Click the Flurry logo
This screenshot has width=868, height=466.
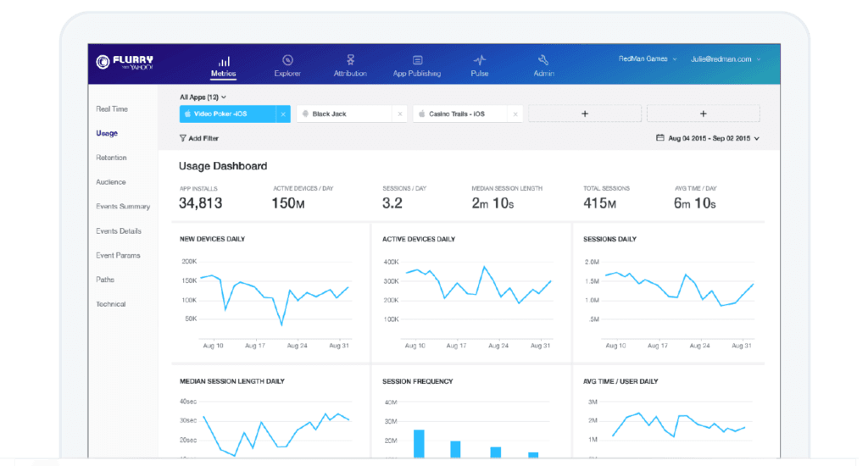pyautogui.click(x=125, y=62)
